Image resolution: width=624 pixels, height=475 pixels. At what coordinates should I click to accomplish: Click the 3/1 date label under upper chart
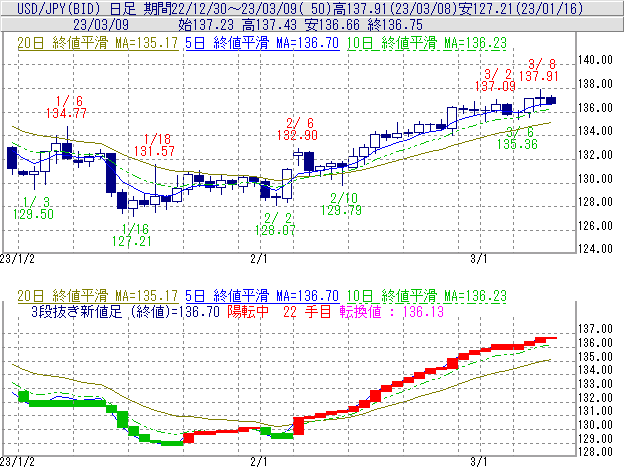click(x=479, y=259)
